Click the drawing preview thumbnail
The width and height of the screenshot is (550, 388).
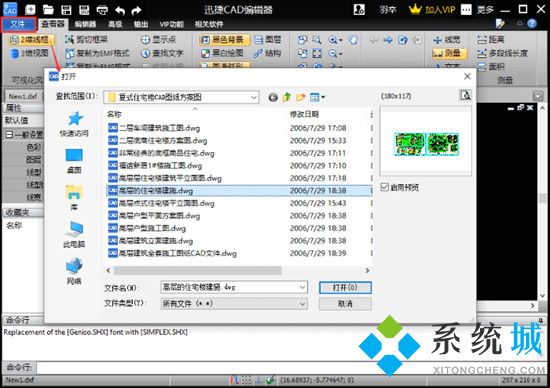coord(426,144)
